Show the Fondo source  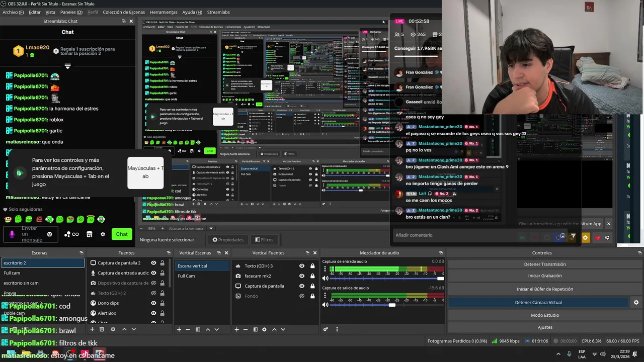click(302, 296)
